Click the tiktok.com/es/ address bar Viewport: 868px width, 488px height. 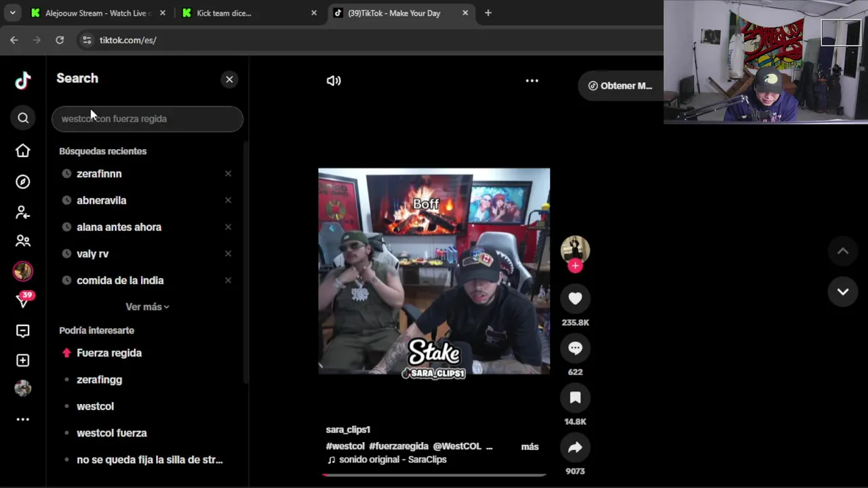(128, 40)
